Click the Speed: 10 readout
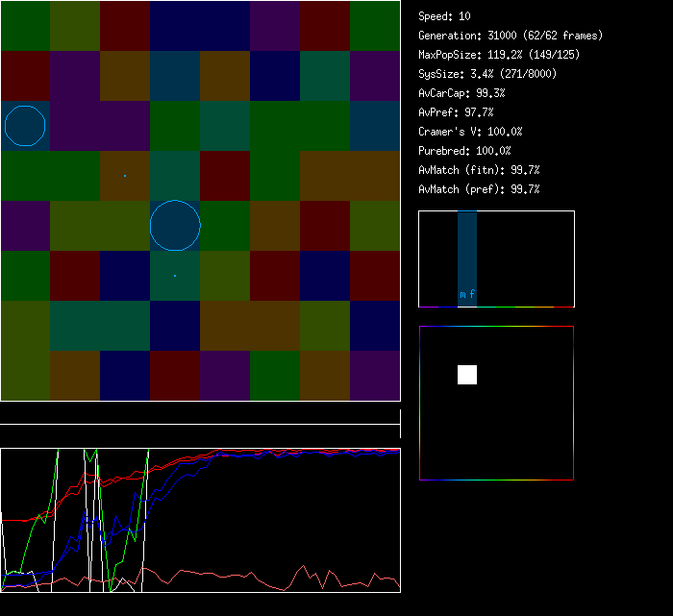 point(444,16)
